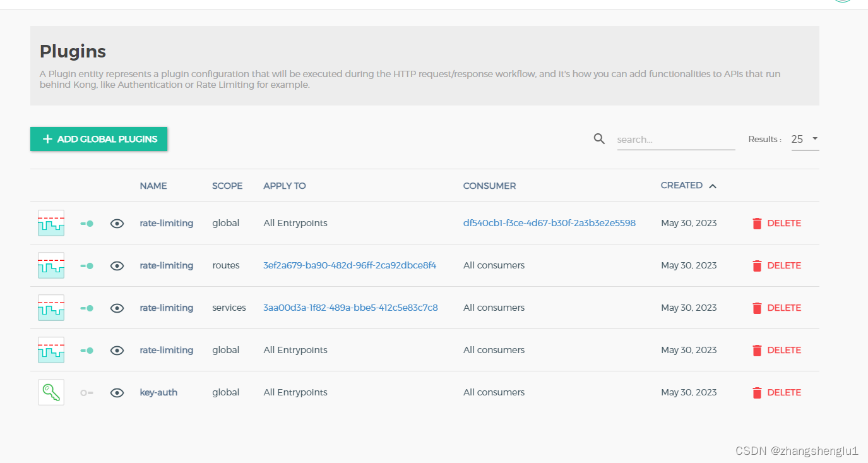This screenshot has height=463, width=868.
Task: Open service link 3aa00d3a-1f82-489a-bbe5-412c5e83c7c8
Action: [350, 308]
